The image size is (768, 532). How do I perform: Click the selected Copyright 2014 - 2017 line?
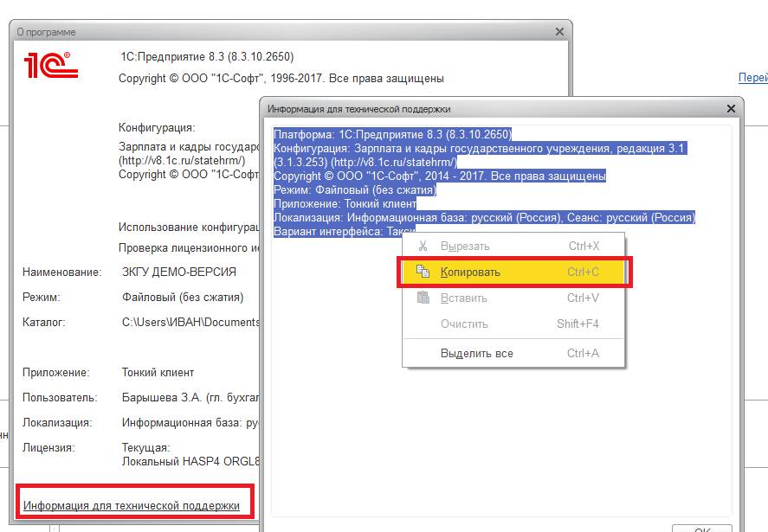[x=440, y=176]
